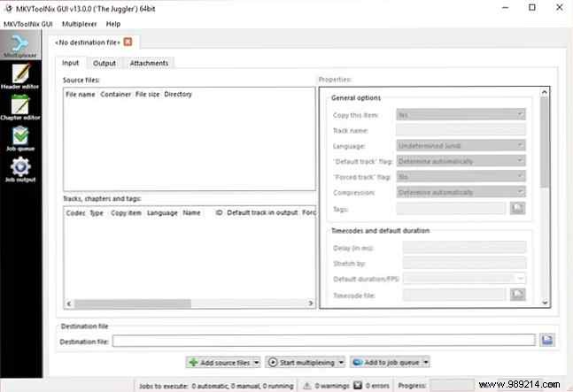
Task: Switch to the Input tab
Action: tap(71, 63)
